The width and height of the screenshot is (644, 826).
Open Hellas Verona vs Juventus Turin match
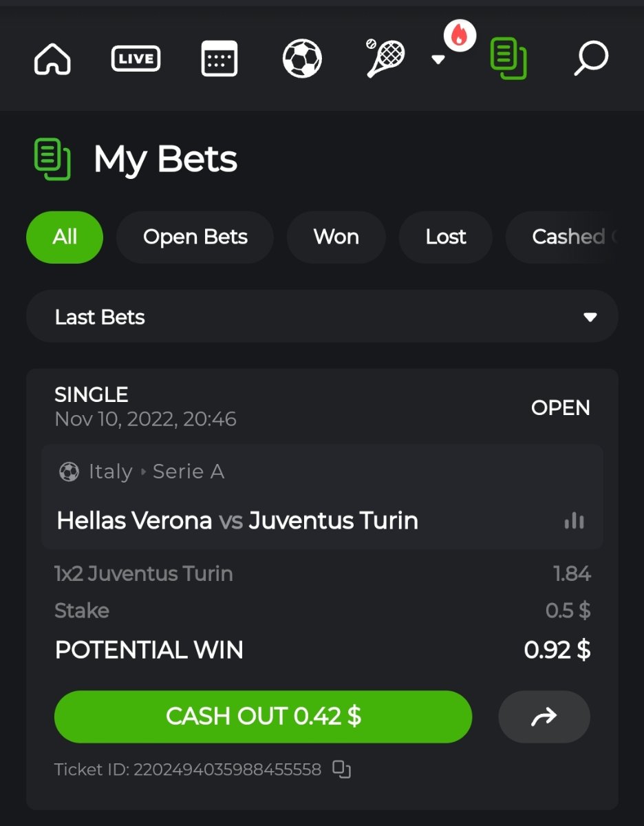(237, 520)
